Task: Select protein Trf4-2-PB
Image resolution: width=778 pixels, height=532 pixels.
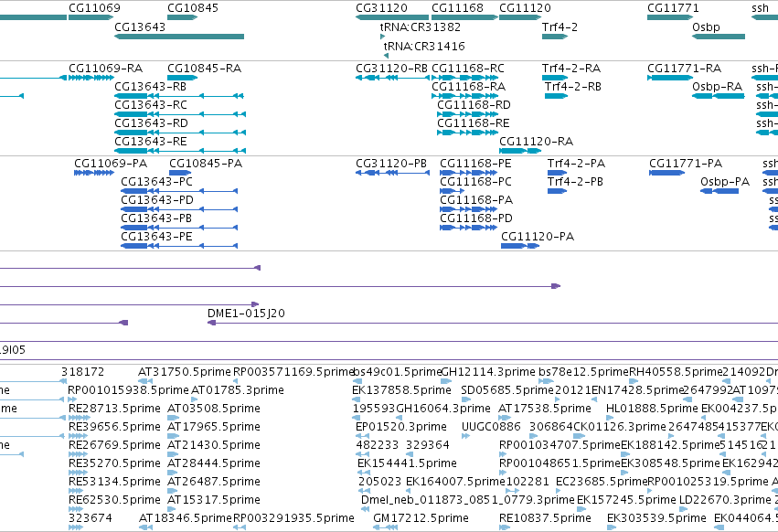Action: [575, 182]
